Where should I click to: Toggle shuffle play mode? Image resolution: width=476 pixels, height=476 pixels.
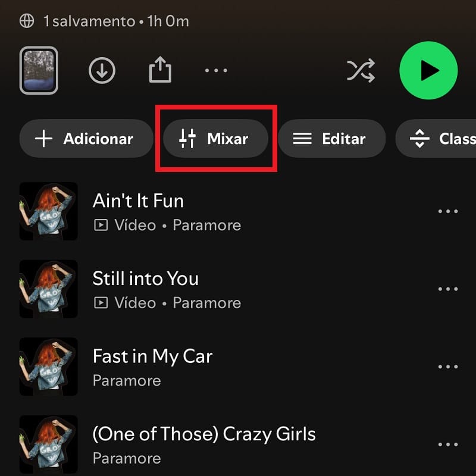[361, 70]
